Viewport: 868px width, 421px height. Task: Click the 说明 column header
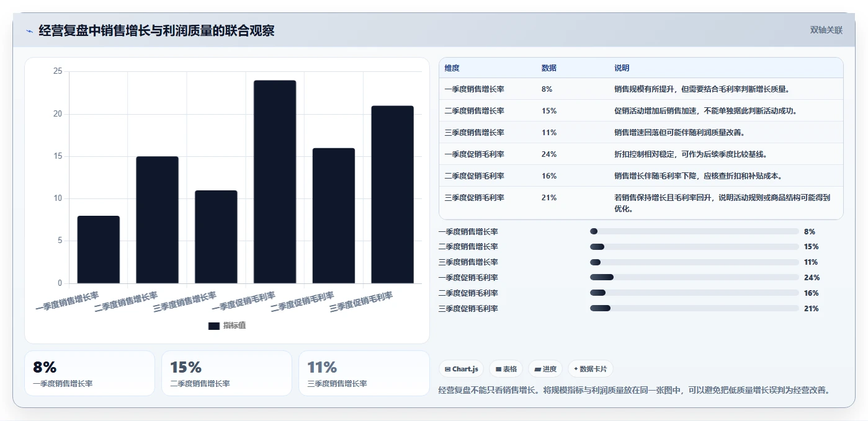[x=622, y=68]
